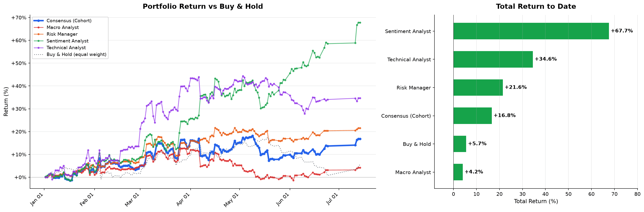The width and height of the screenshot is (644, 212).
Task: Click the Total Return (%) axis label
Action: point(536,201)
